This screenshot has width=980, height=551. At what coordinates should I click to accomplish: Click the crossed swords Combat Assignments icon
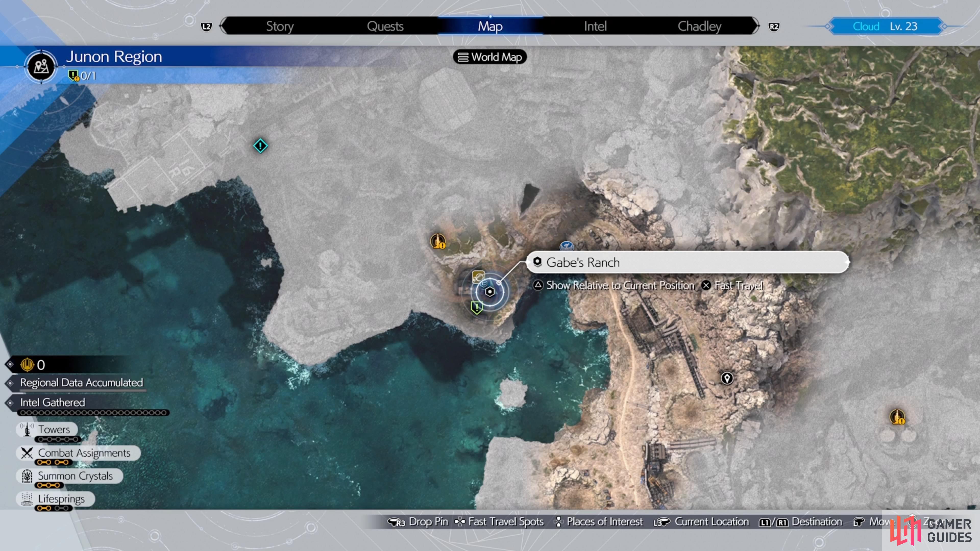point(27,453)
